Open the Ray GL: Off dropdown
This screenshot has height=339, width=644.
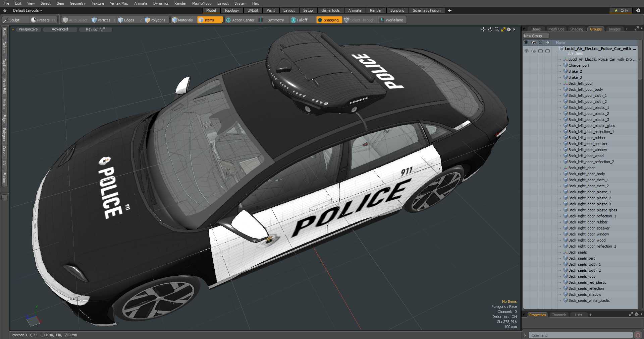pos(95,29)
